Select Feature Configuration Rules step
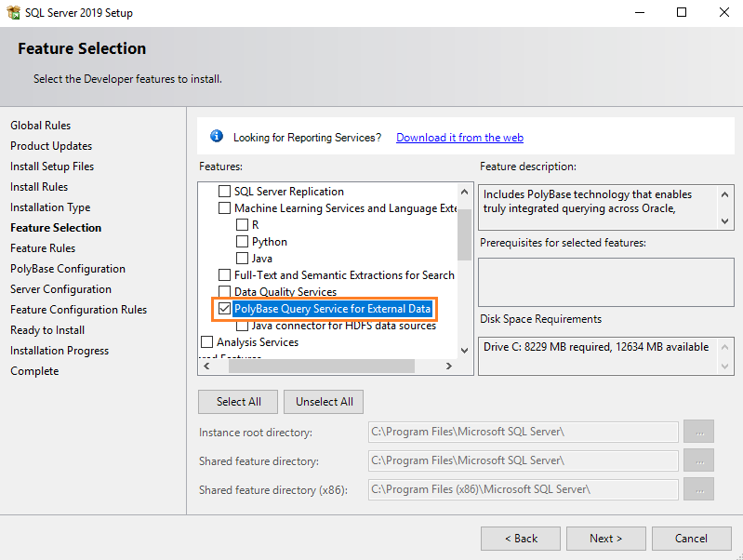The width and height of the screenshot is (743, 560). 79,309
